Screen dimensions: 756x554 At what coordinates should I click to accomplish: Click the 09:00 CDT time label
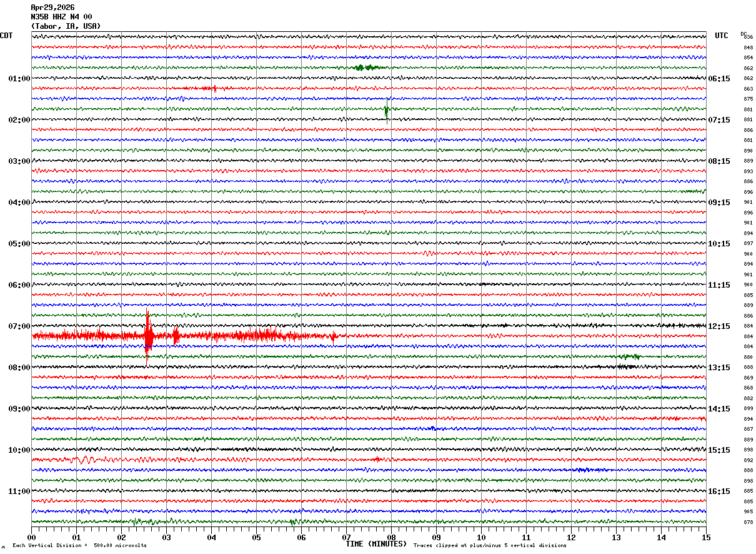(x=19, y=409)
